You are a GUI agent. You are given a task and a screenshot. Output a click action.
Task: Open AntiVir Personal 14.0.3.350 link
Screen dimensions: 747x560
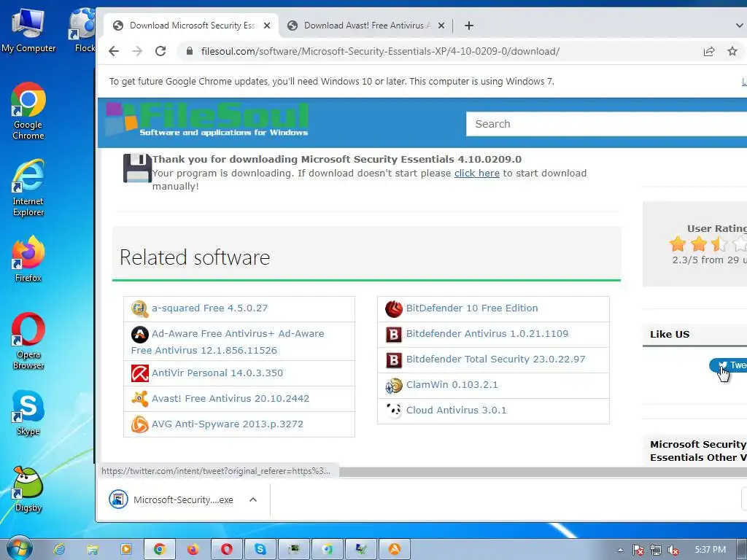point(217,373)
